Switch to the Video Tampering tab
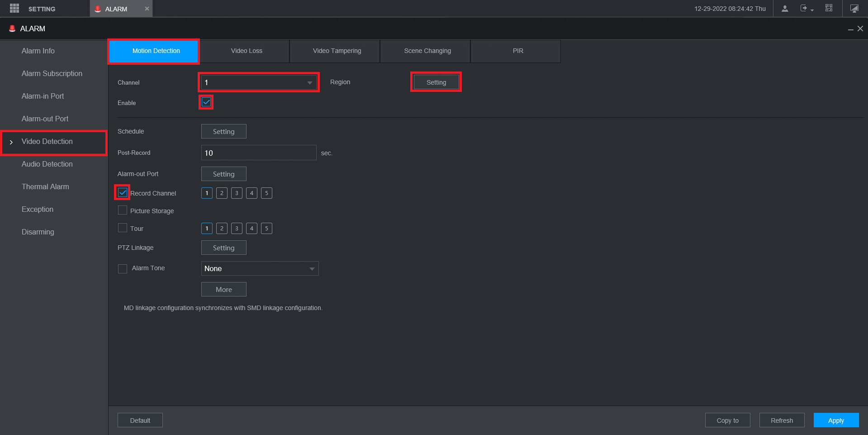This screenshot has width=868, height=435. tap(337, 51)
